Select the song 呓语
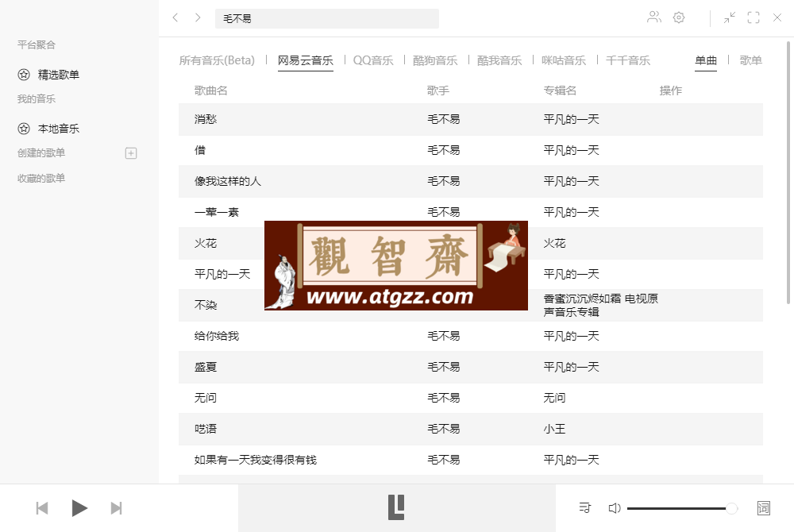Screen dimensions: 794x532 206,429
